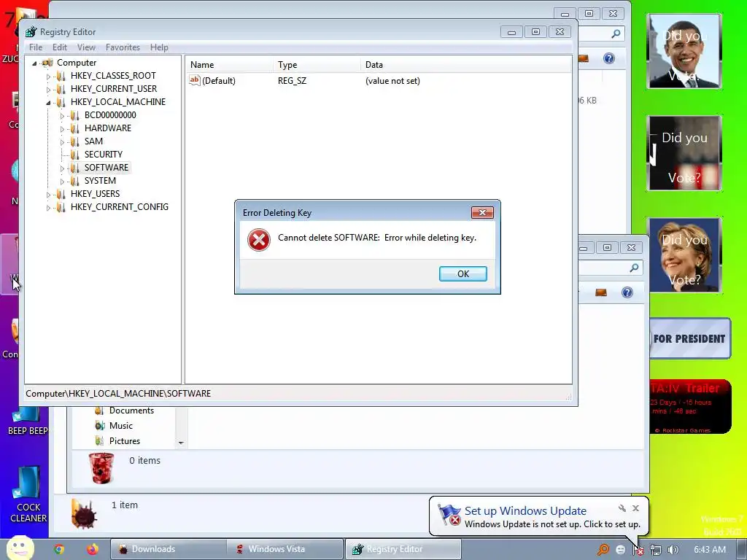
Task: Select the SOFTWARE key
Action: (x=107, y=168)
